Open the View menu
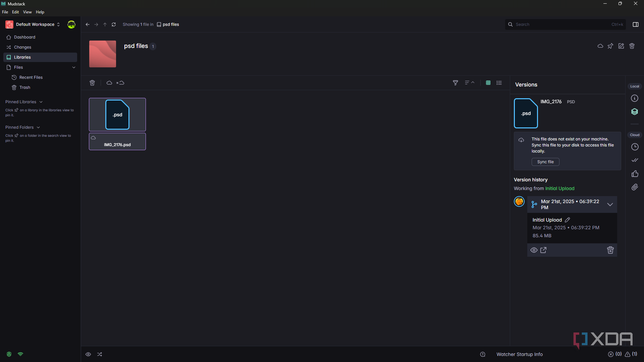The image size is (644, 362). point(28,12)
